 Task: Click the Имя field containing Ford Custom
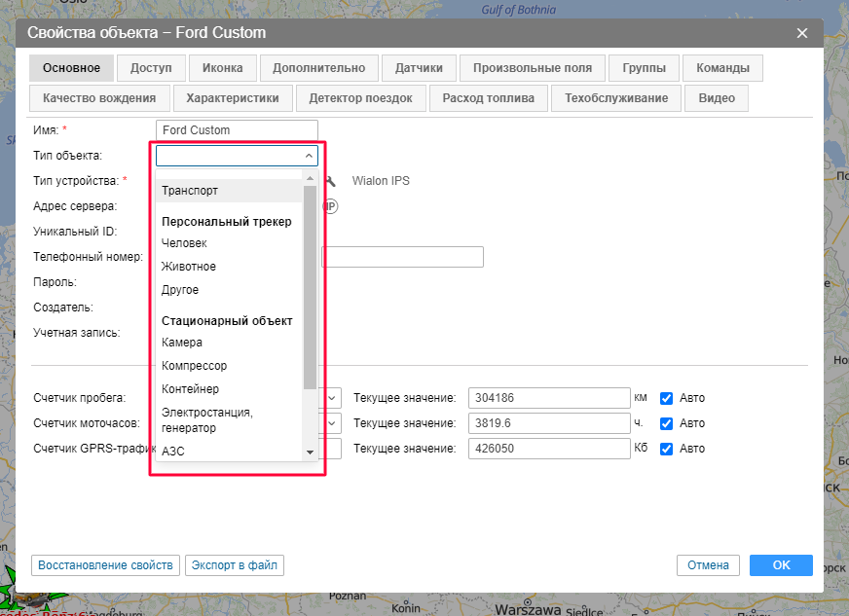coord(237,130)
